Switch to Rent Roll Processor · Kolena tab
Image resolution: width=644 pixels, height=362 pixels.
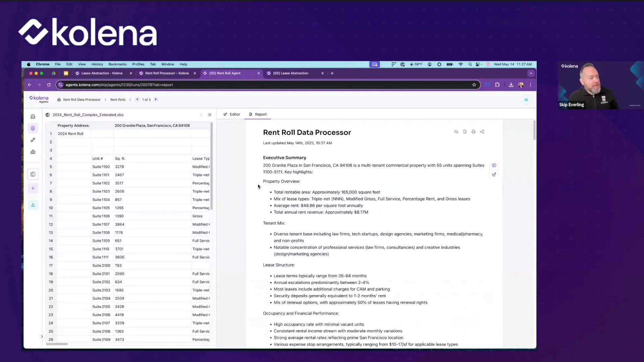click(x=167, y=73)
